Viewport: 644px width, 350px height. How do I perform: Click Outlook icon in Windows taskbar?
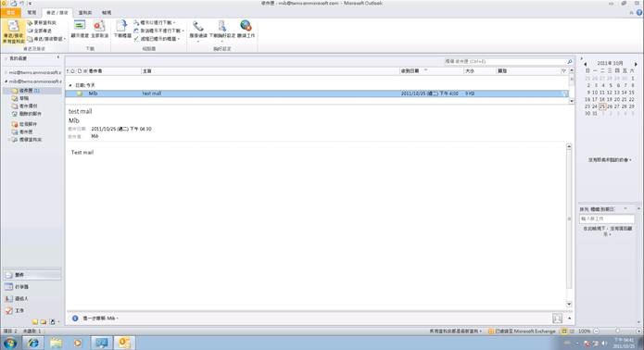[x=124, y=343]
